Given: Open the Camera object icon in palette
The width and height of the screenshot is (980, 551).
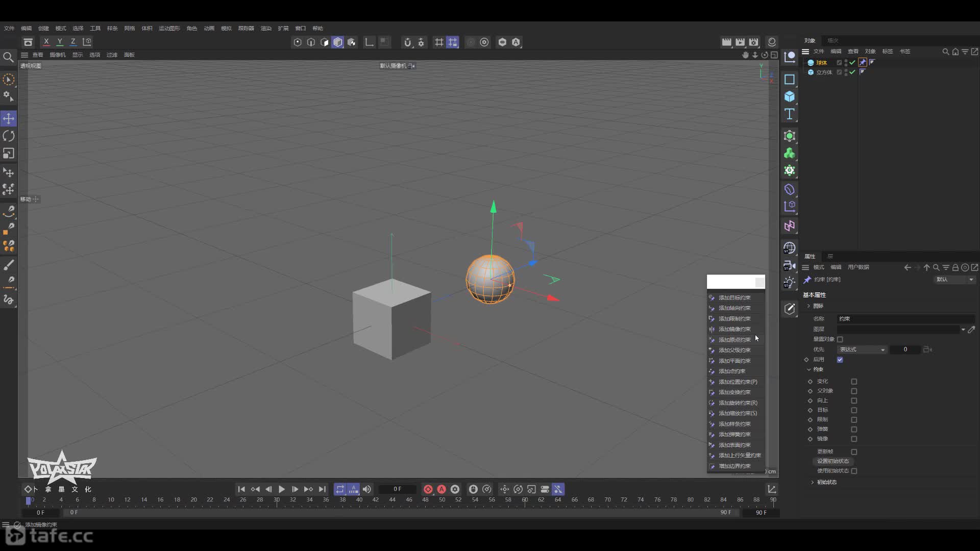Looking at the screenshot, I should tap(790, 265).
